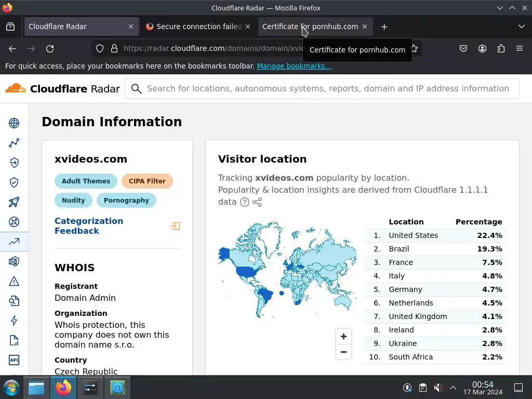Open the API icon in sidebar
The width and height of the screenshot is (532, 399).
[14, 360]
